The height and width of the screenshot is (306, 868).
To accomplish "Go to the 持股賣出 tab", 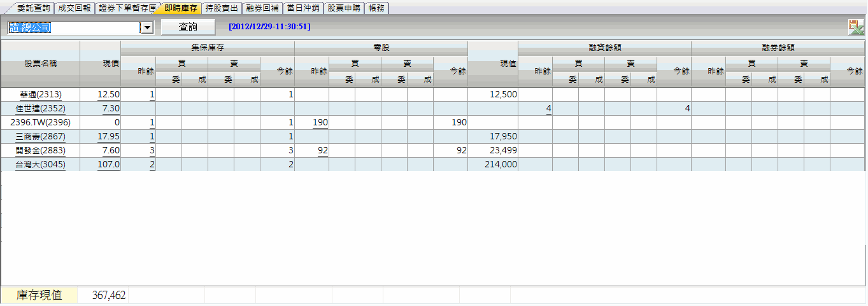I will click(222, 8).
